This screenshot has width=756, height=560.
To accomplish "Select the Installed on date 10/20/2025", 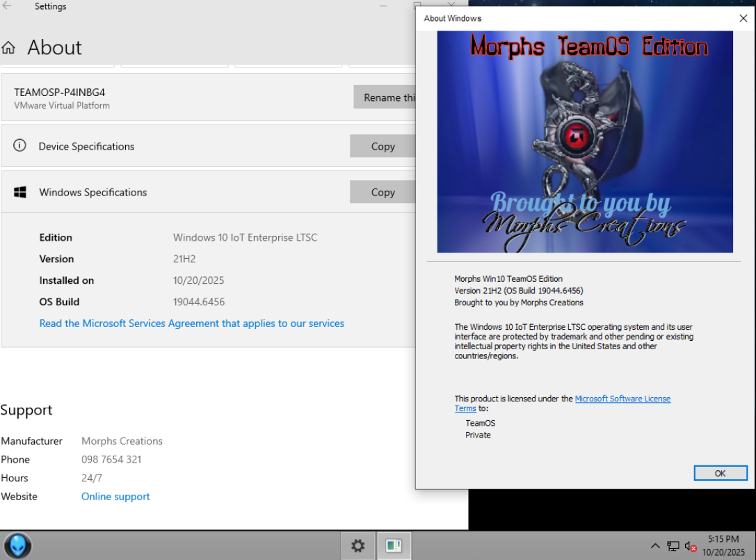I will [199, 280].
